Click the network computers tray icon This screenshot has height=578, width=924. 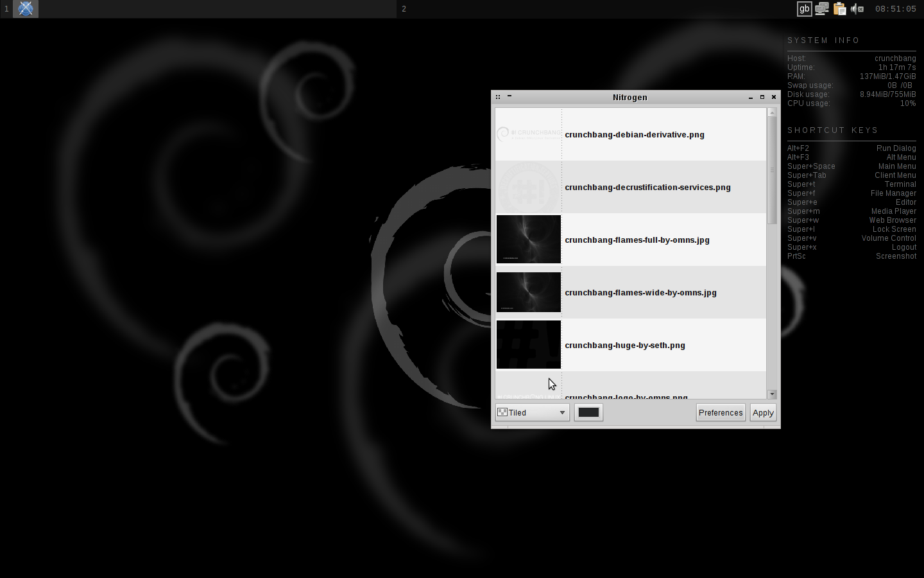pyautogui.click(x=822, y=9)
